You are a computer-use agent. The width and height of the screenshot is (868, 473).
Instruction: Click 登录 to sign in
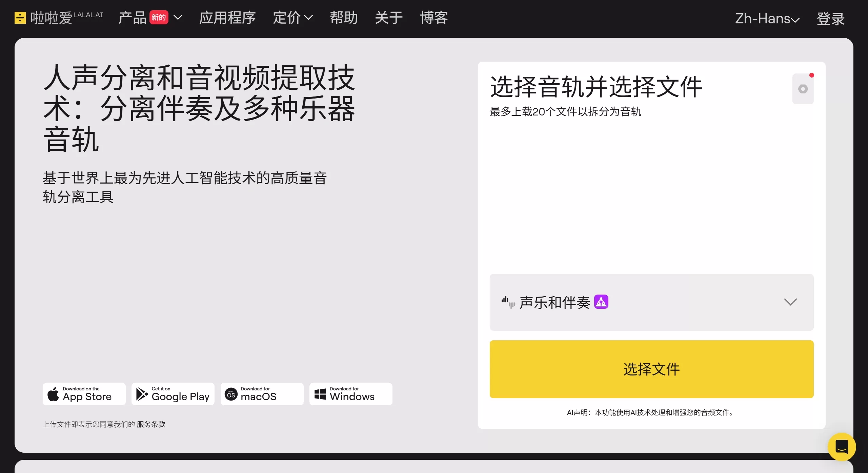point(830,19)
